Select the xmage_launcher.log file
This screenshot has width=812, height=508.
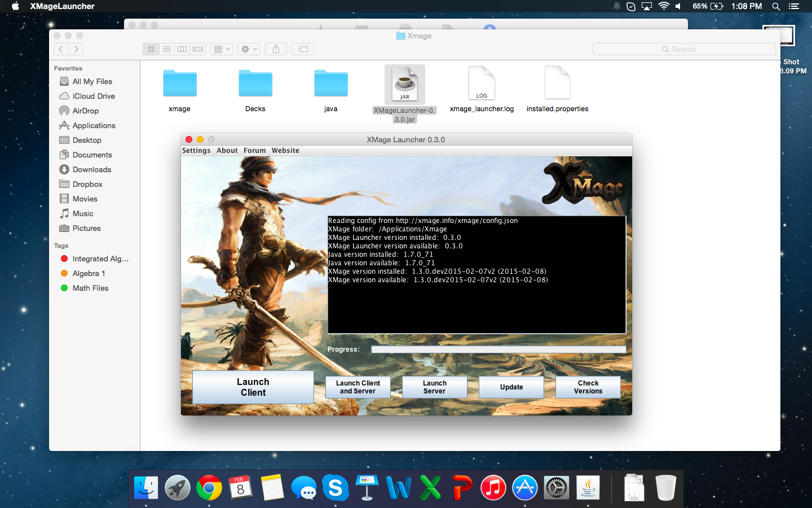[x=482, y=84]
